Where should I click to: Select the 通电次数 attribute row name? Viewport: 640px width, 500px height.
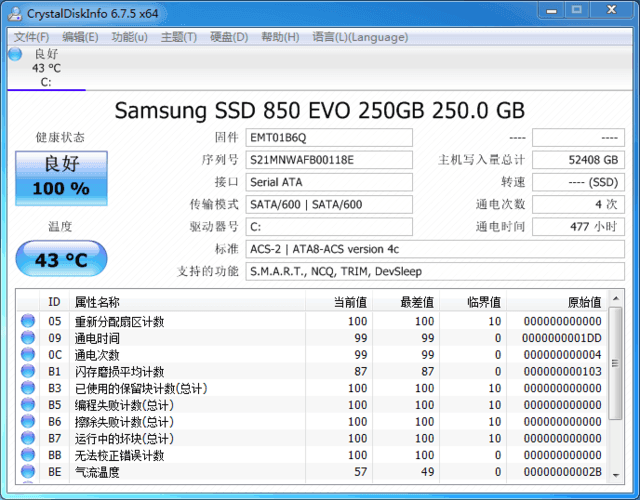(x=97, y=355)
